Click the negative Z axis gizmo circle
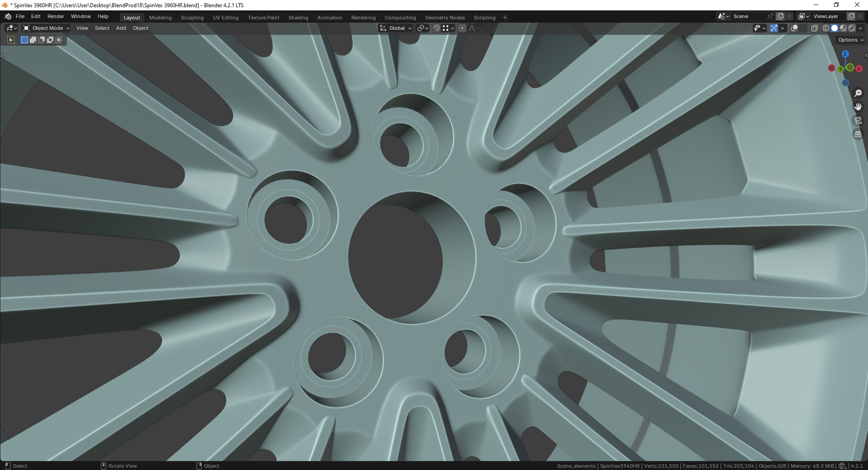Viewport: 868px width, 470px height. [x=845, y=83]
